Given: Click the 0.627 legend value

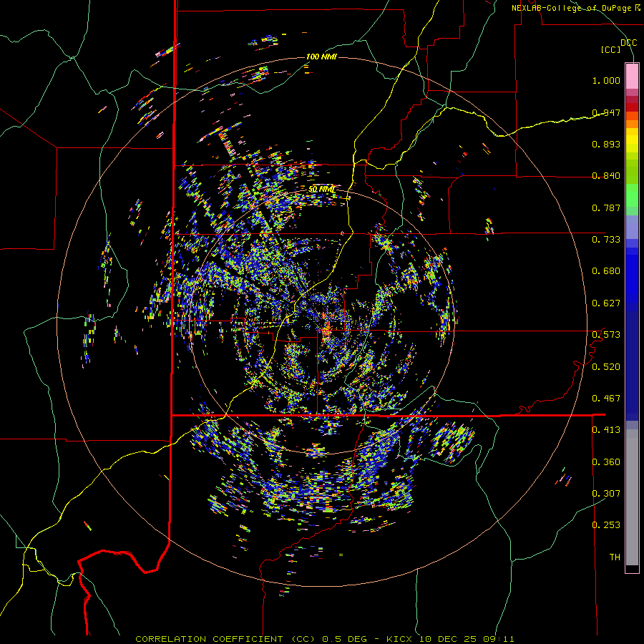Looking at the screenshot, I should [x=606, y=303].
